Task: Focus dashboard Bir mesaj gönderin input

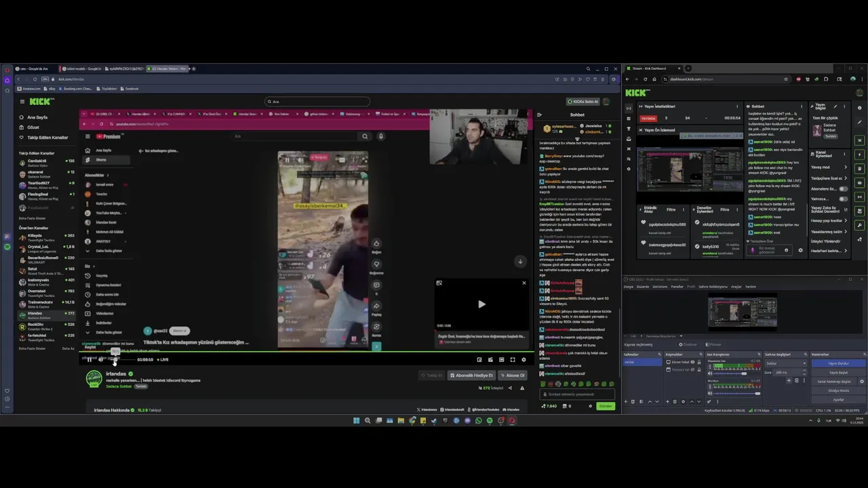Action: click(770, 250)
